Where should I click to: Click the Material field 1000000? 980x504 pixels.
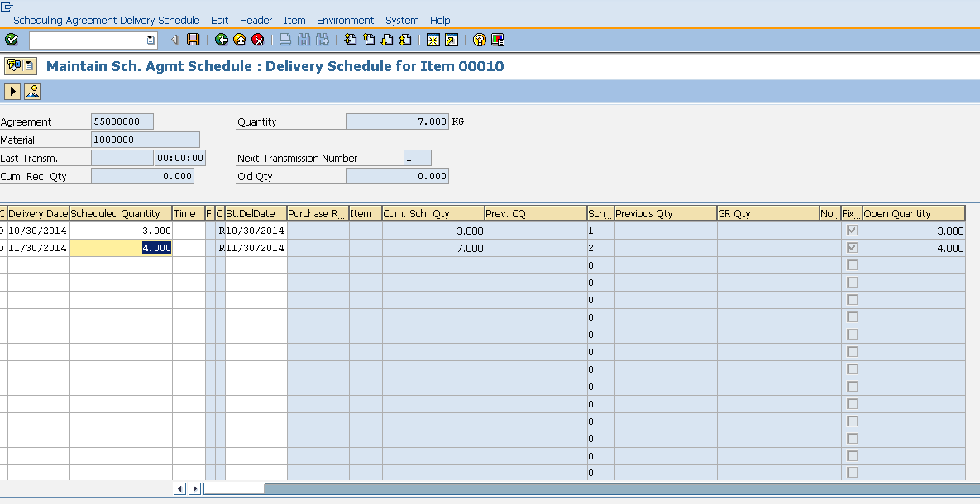(x=145, y=140)
